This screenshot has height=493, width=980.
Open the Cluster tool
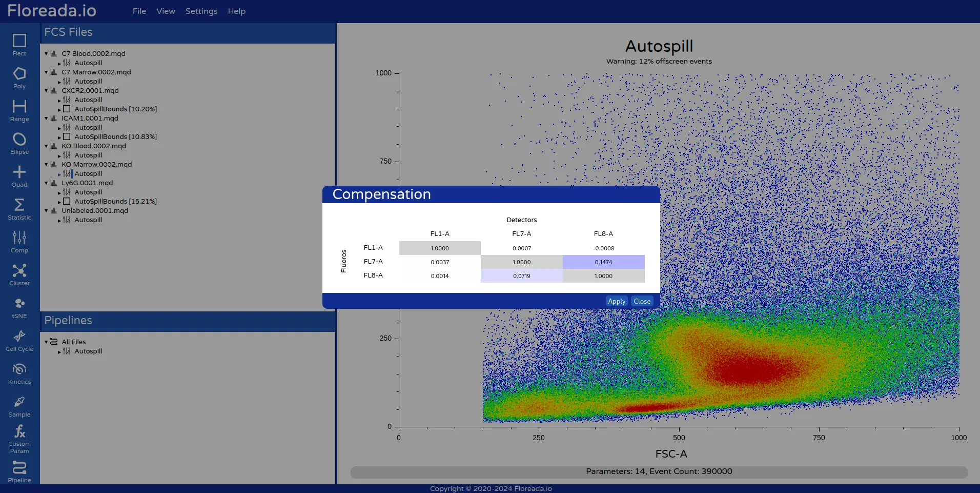(x=19, y=274)
